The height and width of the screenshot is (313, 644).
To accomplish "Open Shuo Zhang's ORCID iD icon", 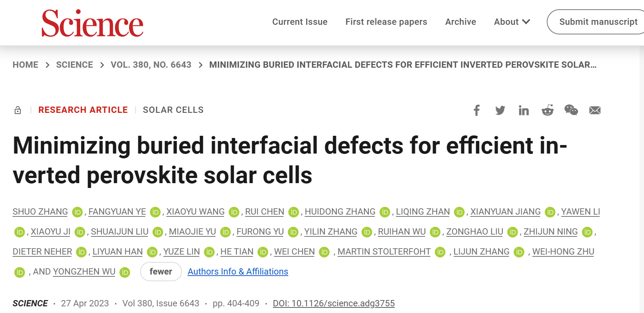I will tap(77, 212).
